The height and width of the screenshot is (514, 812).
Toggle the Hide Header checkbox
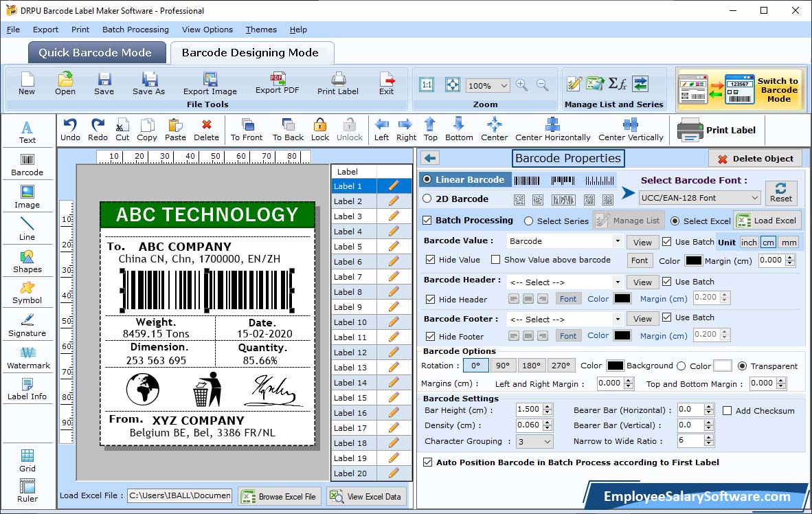point(430,299)
